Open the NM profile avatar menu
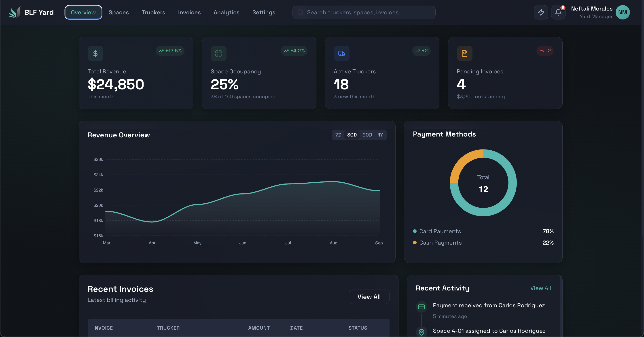This screenshot has width=644, height=337. point(623,12)
